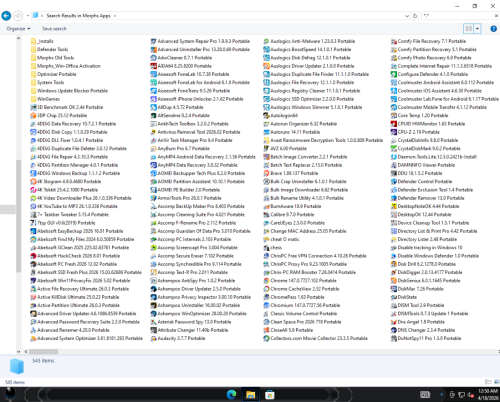Open the Help question mark icon
Image resolution: width=500 pixels, height=402 pixels.
coord(494,29)
